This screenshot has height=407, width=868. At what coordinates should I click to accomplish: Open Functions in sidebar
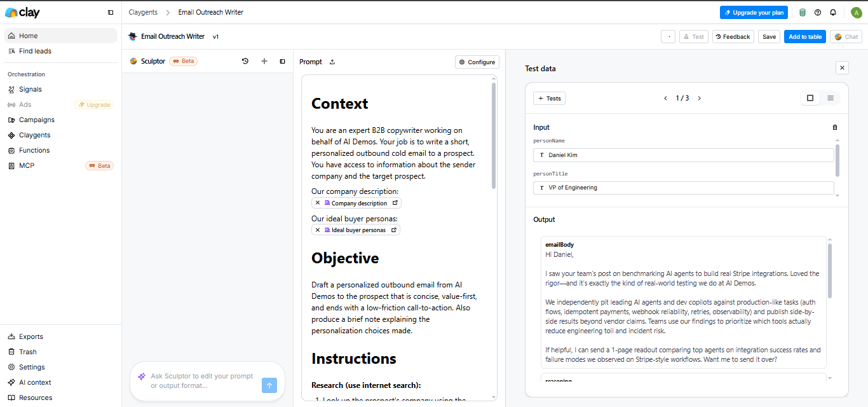pyautogui.click(x=61, y=150)
